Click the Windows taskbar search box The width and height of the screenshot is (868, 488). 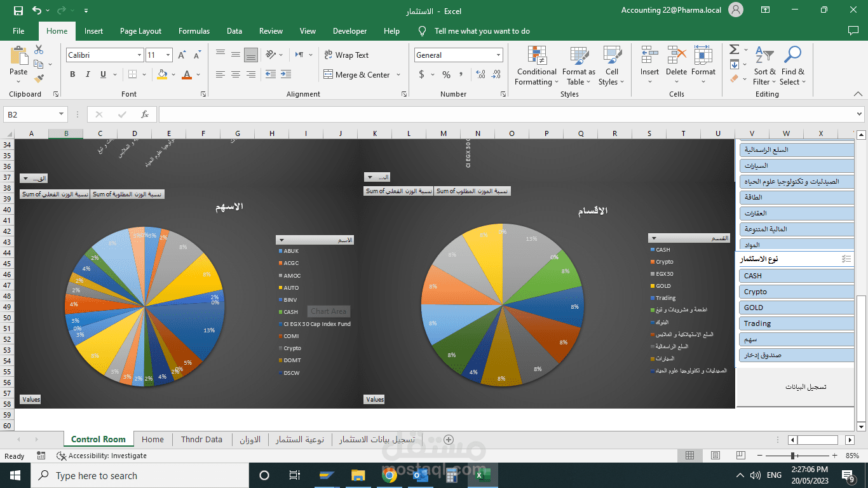[x=139, y=475]
